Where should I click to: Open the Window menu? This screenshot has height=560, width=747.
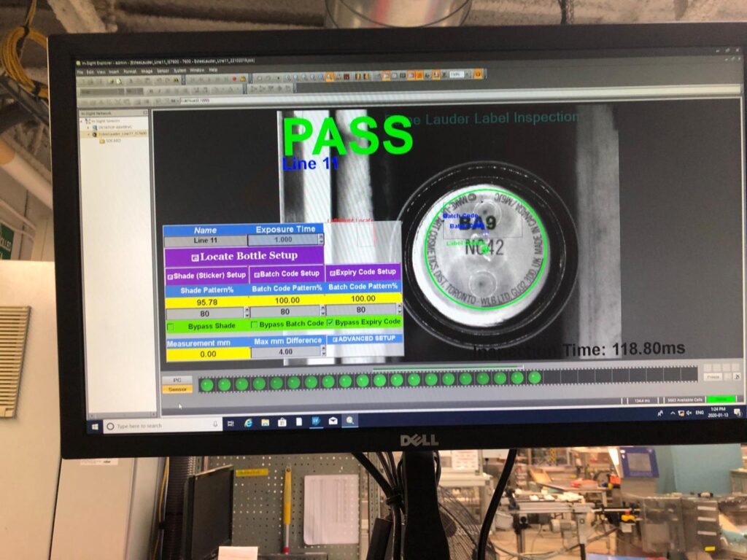[197, 70]
